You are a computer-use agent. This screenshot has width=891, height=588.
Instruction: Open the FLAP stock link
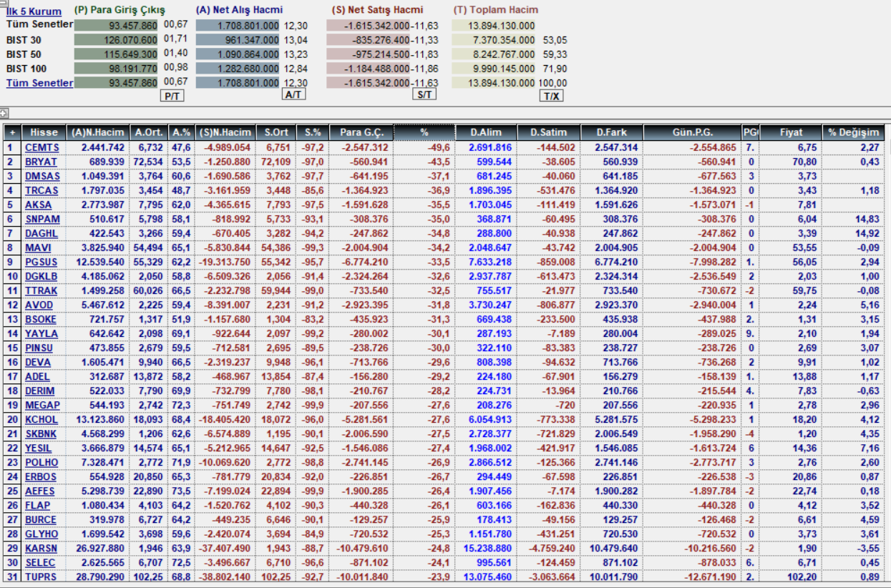point(37,505)
